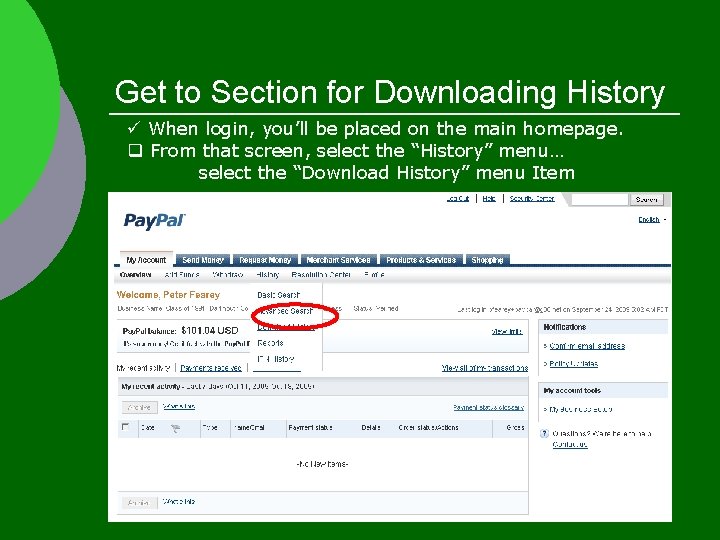The image size is (720, 540).
Task: Click the Gross column header
Action: coord(515,428)
